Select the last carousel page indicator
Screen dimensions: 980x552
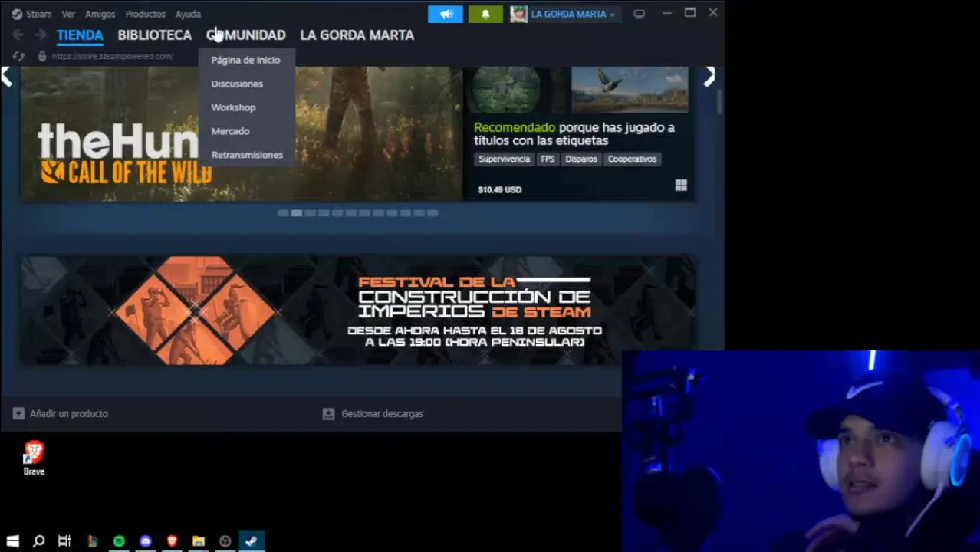[x=432, y=213]
